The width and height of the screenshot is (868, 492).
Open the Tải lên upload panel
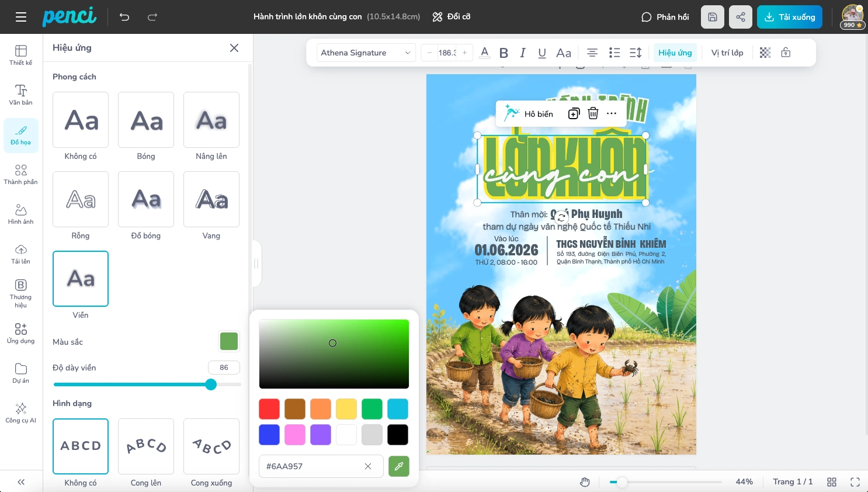coord(21,254)
